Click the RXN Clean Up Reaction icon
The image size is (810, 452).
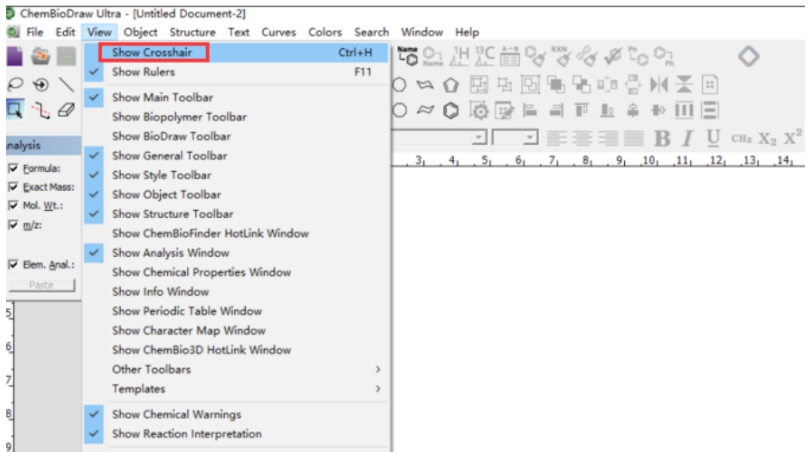(561, 56)
